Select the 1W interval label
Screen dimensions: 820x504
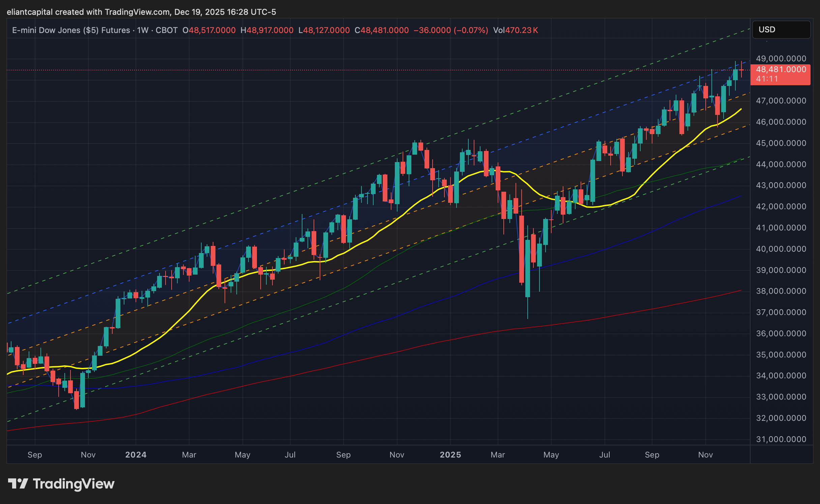143,30
